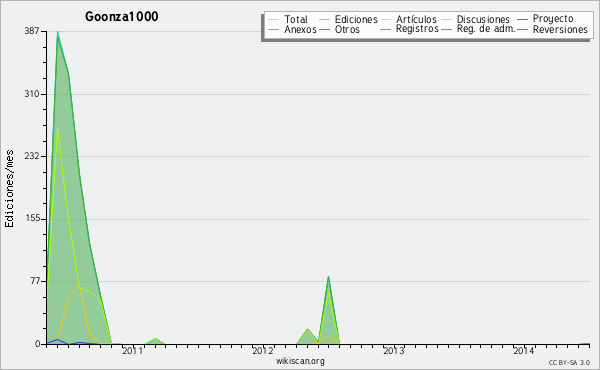Click the 0 y-axis value

click(x=37, y=344)
